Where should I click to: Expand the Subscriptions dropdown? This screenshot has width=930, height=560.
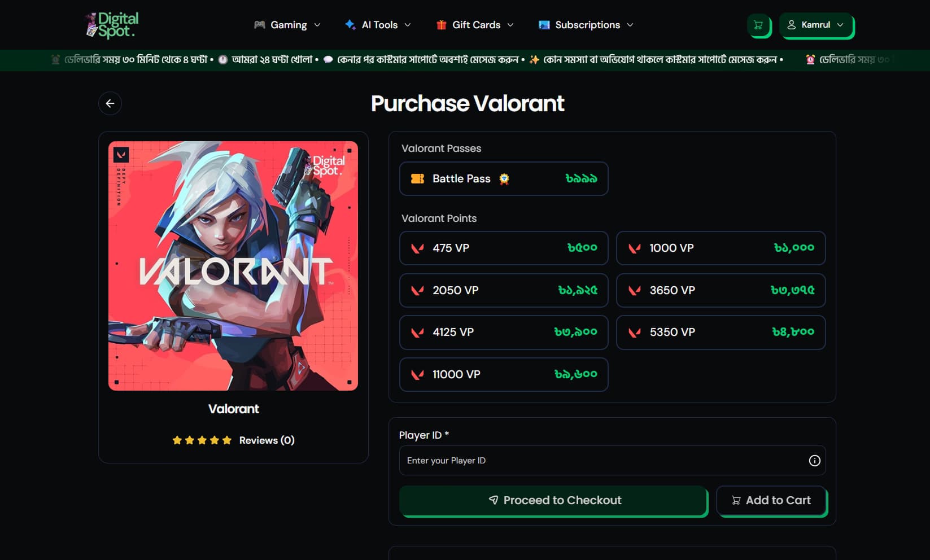pos(586,25)
